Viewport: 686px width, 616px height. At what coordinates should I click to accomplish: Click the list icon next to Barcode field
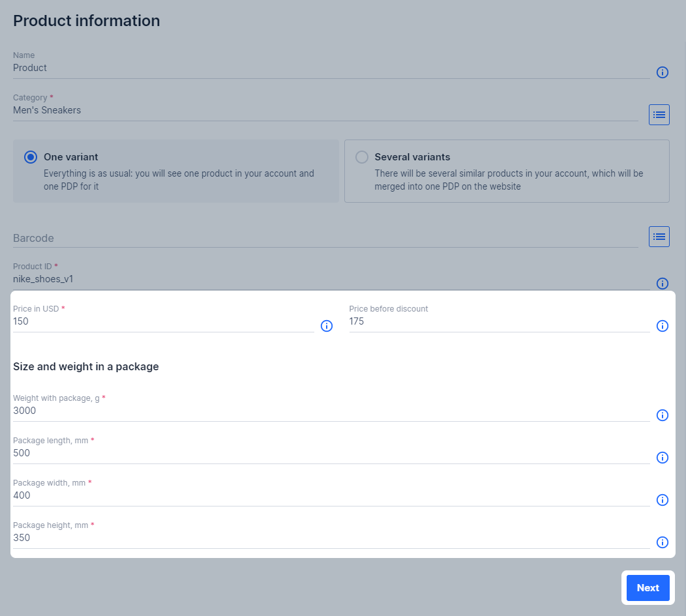pyautogui.click(x=659, y=237)
